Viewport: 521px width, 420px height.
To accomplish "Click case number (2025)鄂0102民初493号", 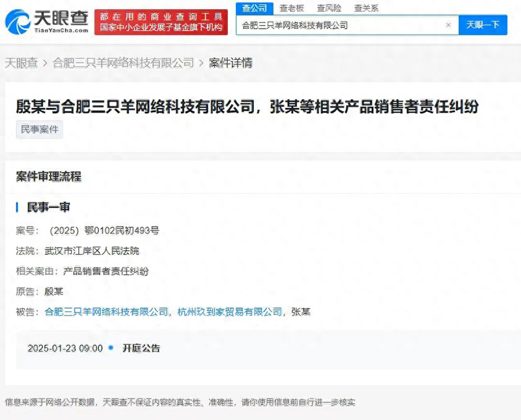I will (104, 231).
